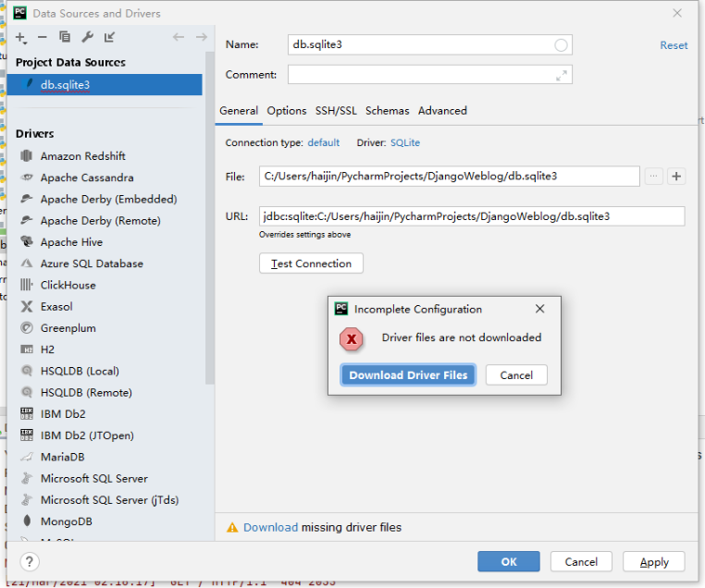Click the Make Global arrow icon in toolbar
The height and width of the screenshot is (588, 705).
tap(110, 37)
